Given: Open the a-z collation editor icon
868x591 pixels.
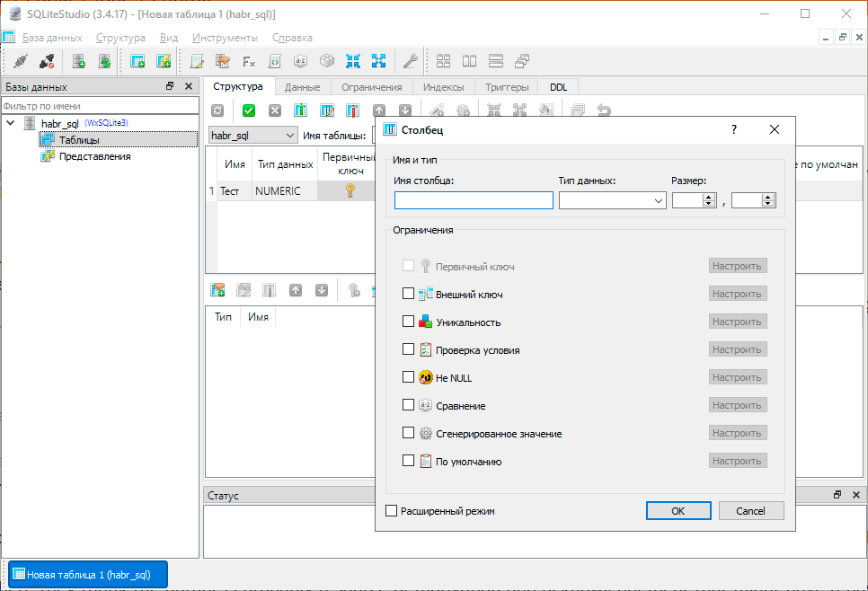Looking at the screenshot, I should click(x=301, y=61).
